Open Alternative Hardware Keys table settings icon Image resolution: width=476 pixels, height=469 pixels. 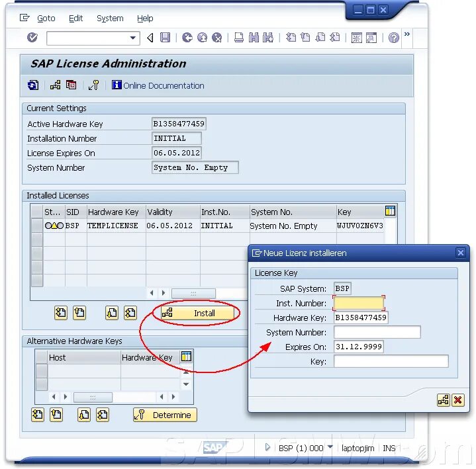186,357
